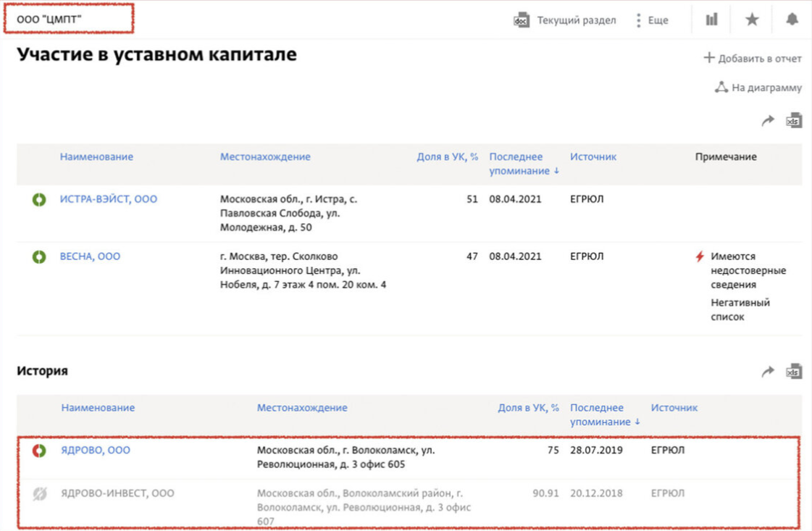Click ЯДРОВО address 'офис 605' text
This screenshot has width=812, height=531.
pyautogui.click(x=383, y=464)
